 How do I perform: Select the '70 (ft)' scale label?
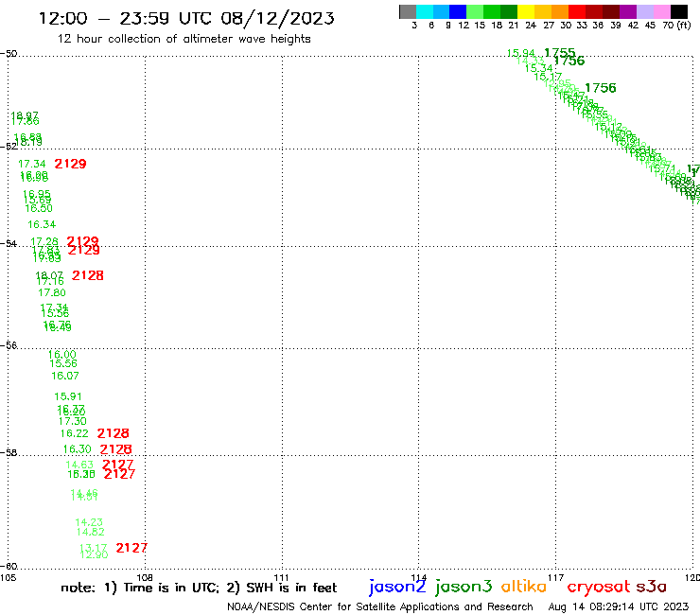676,25
